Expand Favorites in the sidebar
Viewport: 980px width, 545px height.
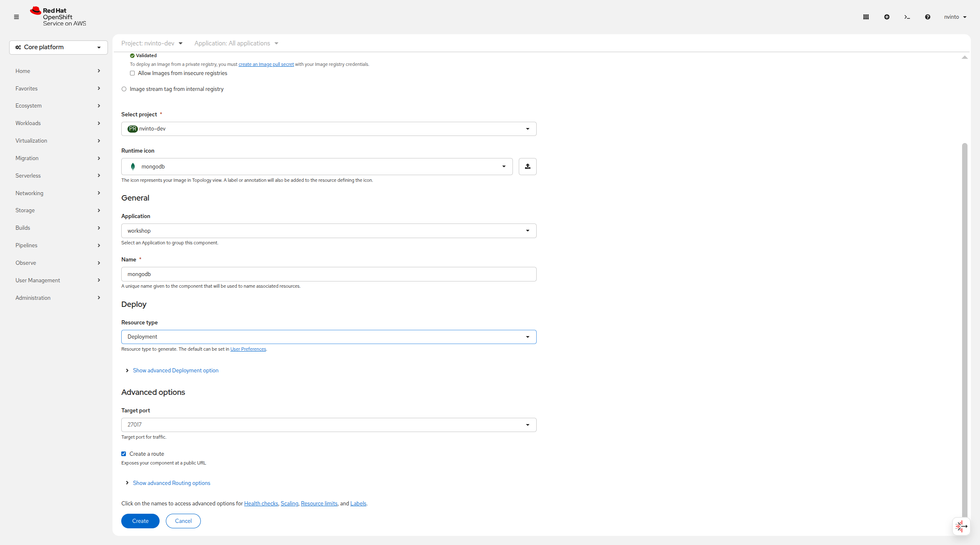(58, 88)
